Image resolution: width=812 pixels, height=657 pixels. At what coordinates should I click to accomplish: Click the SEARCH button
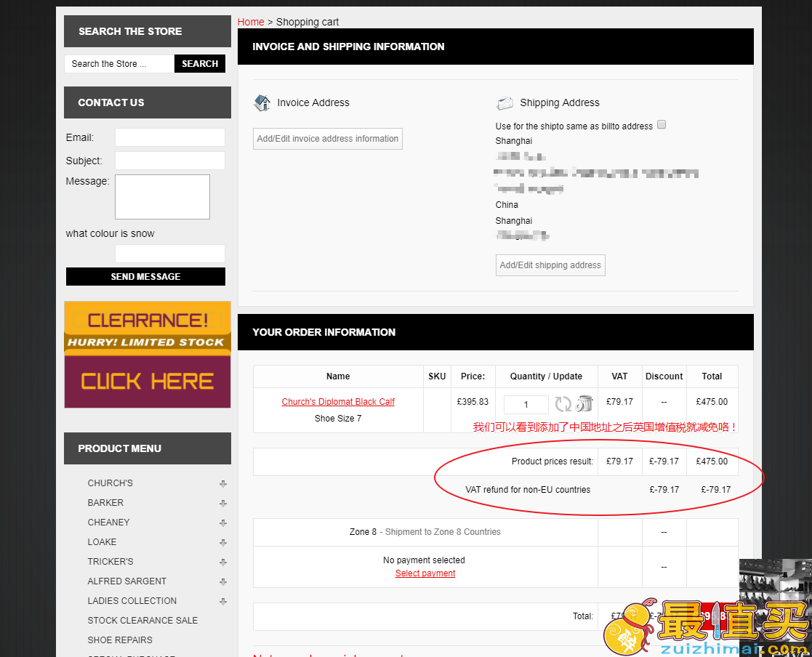click(200, 64)
